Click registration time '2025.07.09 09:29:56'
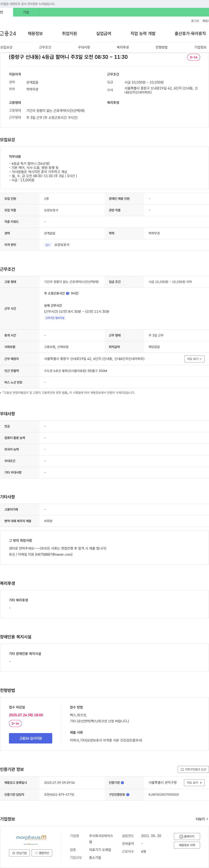The image size is (209, 868). [x=59, y=783]
